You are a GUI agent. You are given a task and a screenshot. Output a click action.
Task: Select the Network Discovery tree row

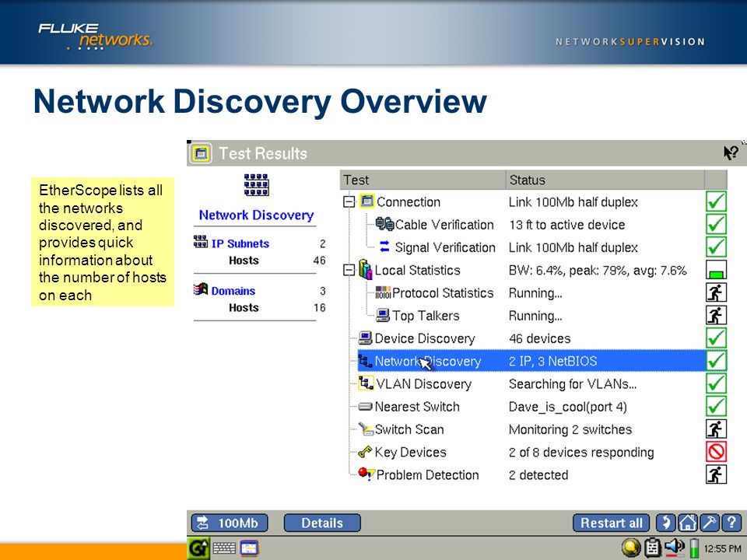[x=542, y=361]
